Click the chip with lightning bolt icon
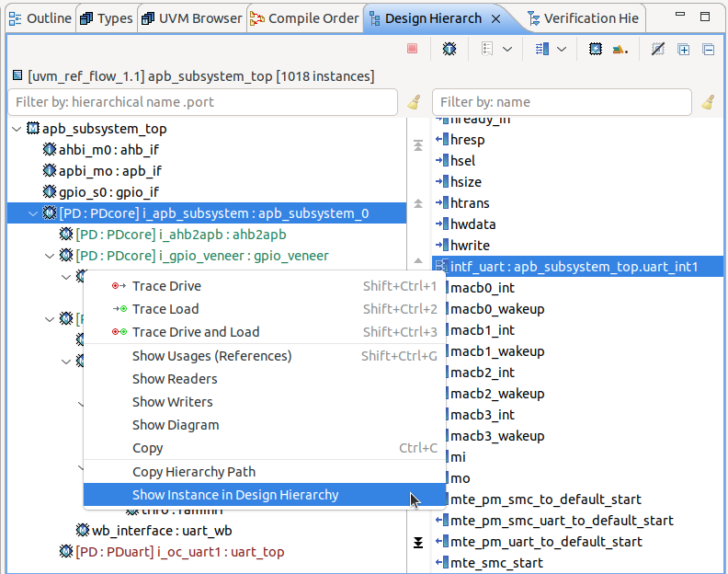 [x=596, y=49]
